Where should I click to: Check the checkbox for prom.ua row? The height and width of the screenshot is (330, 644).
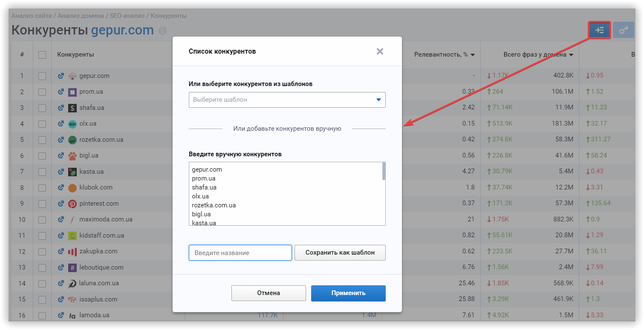coord(42,92)
